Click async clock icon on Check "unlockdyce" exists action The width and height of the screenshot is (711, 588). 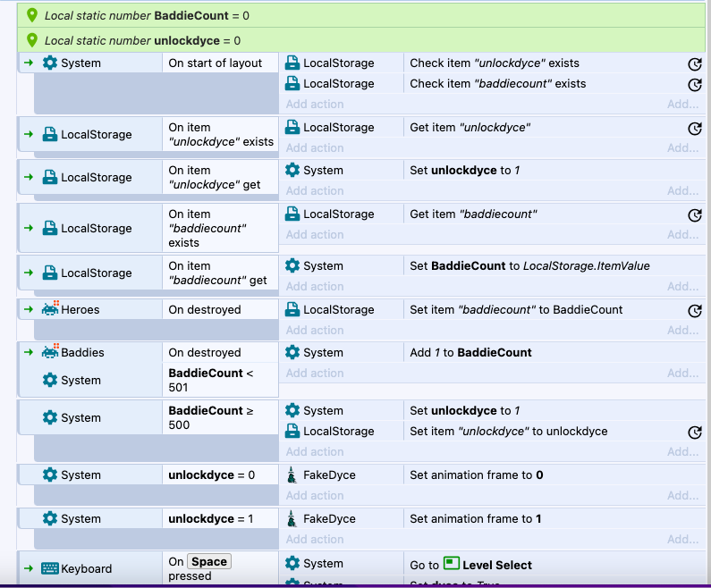(x=695, y=64)
